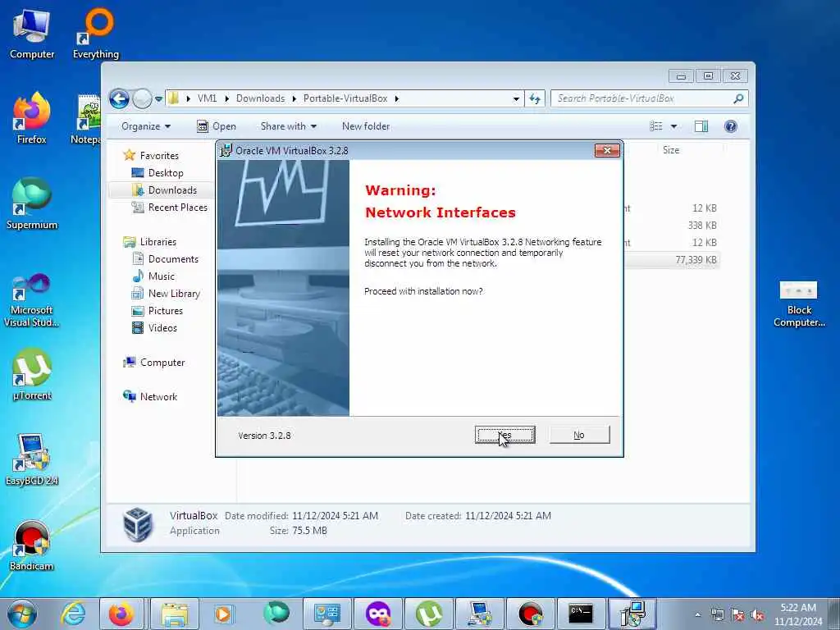Open the media player taskbar icon
The image size is (840, 630).
point(223,614)
